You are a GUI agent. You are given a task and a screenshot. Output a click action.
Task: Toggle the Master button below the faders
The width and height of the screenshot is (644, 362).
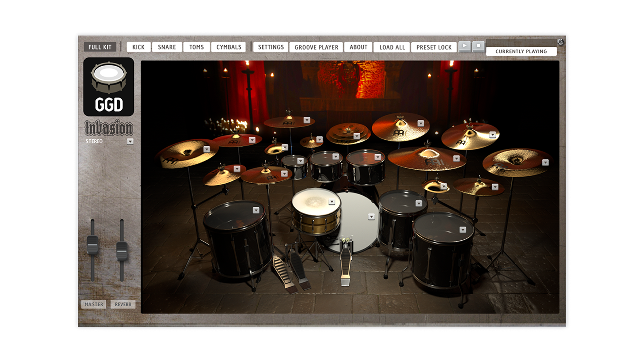[94, 304]
